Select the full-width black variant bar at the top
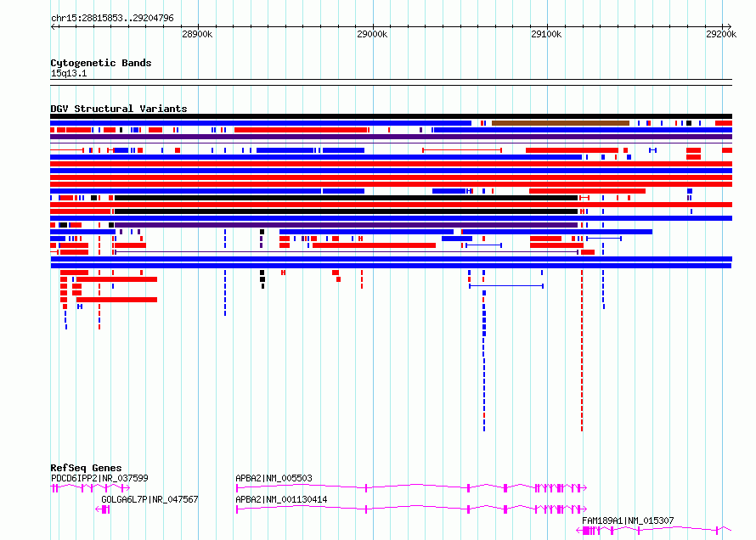 (x=391, y=116)
